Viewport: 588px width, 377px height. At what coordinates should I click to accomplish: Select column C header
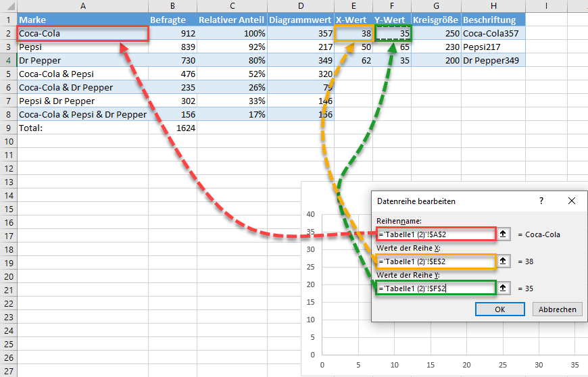pyautogui.click(x=232, y=5)
